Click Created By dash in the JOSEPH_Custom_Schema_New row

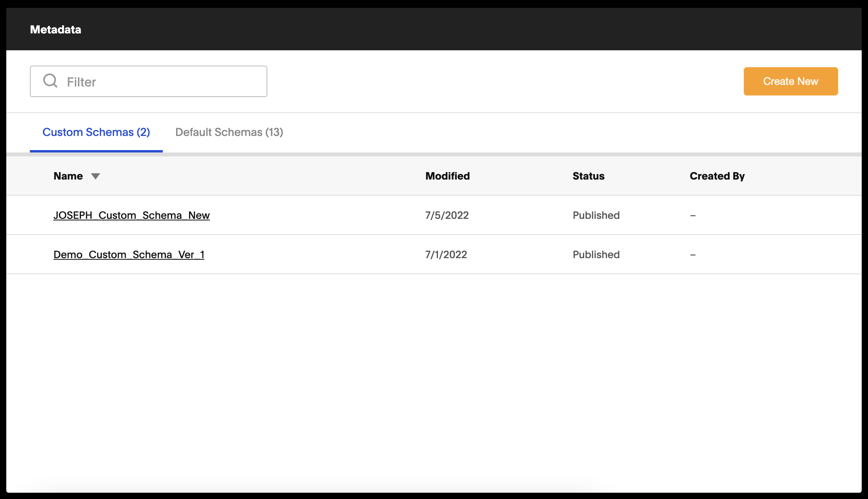(x=693, y=216)
